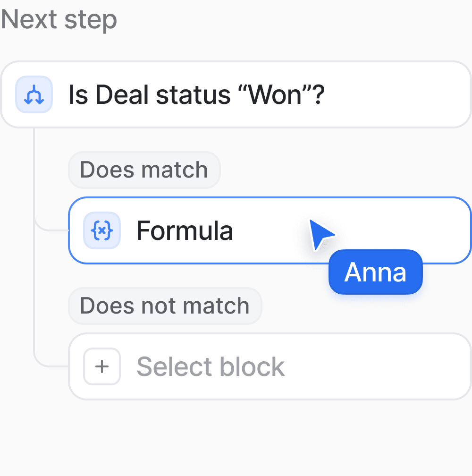Click blank canvas below the Select block
The image size is (472, 476).
point(236,437)
